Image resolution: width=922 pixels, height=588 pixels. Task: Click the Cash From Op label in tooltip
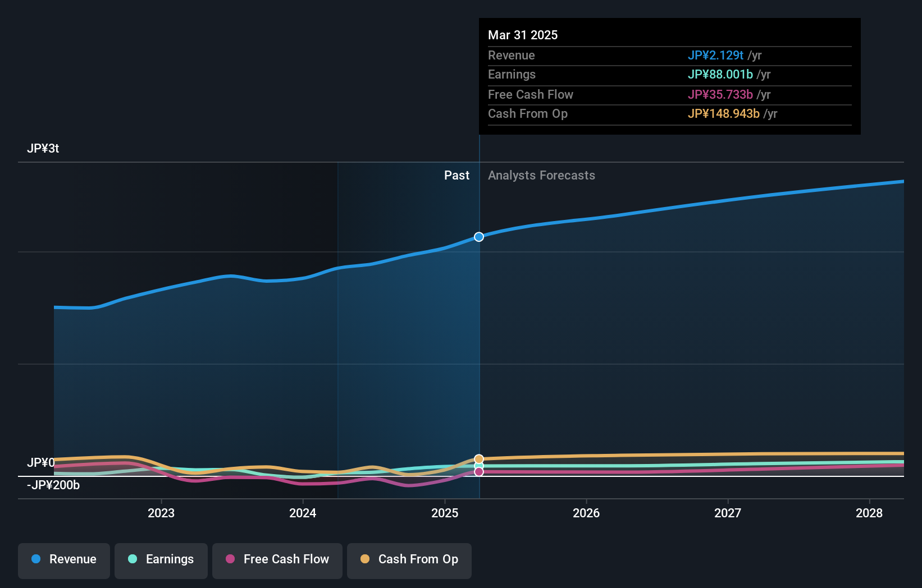click(x=528, y=113)
